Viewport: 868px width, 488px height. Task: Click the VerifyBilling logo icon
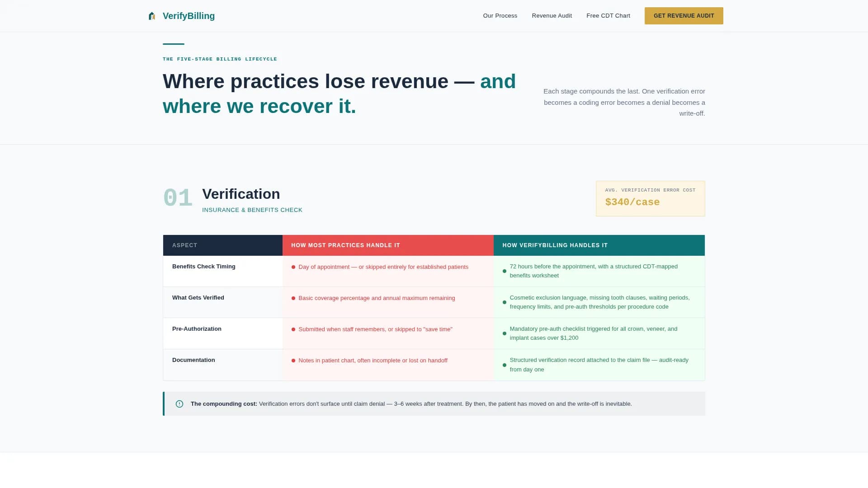click(152, 16)
